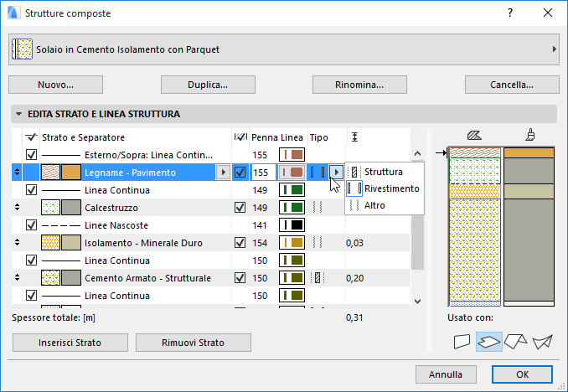Click Calcestruzzo hatch fill icon
Image resolution: width=568 pixels, height=392 pixels.
click(50, 208)
